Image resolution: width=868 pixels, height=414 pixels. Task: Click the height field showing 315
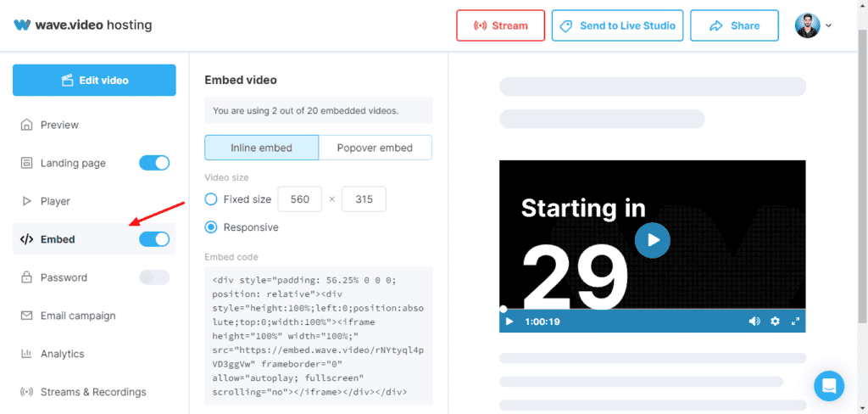(x=364, y=199)
